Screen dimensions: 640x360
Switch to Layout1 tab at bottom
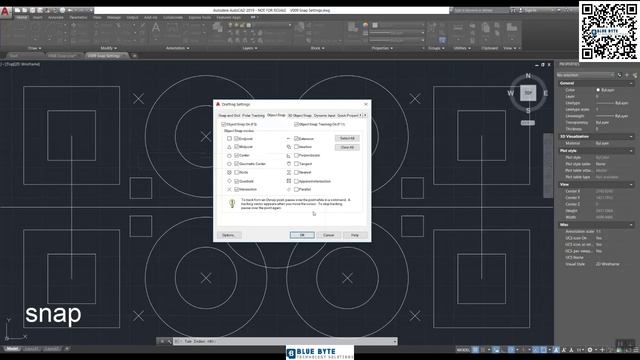pyautogui.click(x=31, y=349)
